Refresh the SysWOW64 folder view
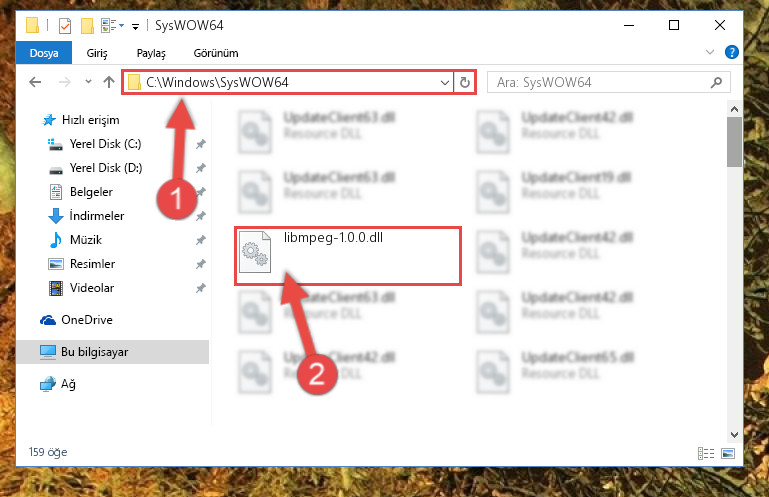Image resolution: width=769 pixels, height=497 pixels. (x=464, y=82)
